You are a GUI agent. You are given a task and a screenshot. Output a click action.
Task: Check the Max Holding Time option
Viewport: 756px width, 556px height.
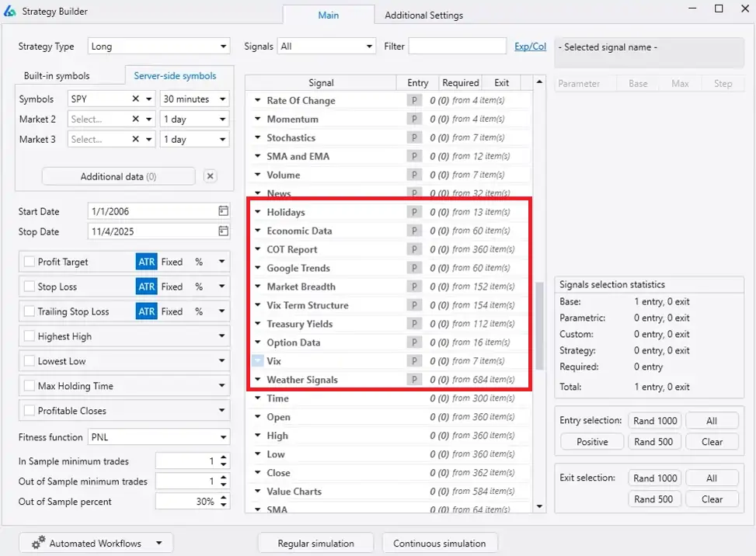(x=30, y=386)
